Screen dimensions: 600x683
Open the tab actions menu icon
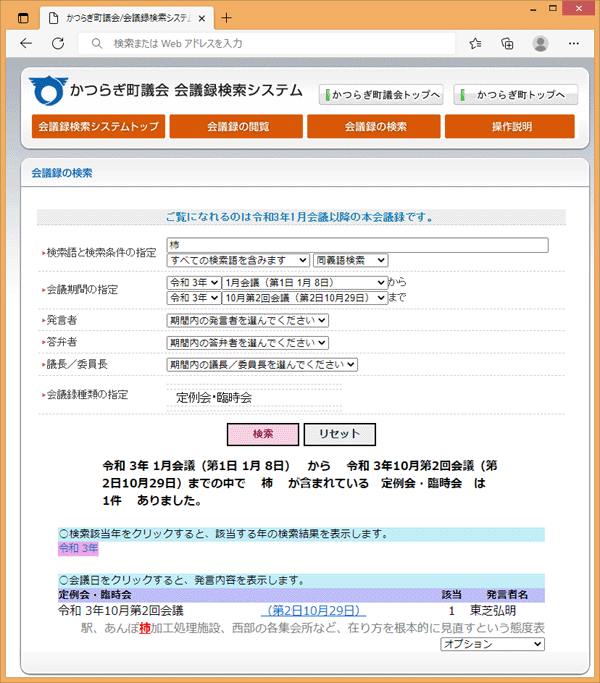pyautogui.click(x=23, y=18)
